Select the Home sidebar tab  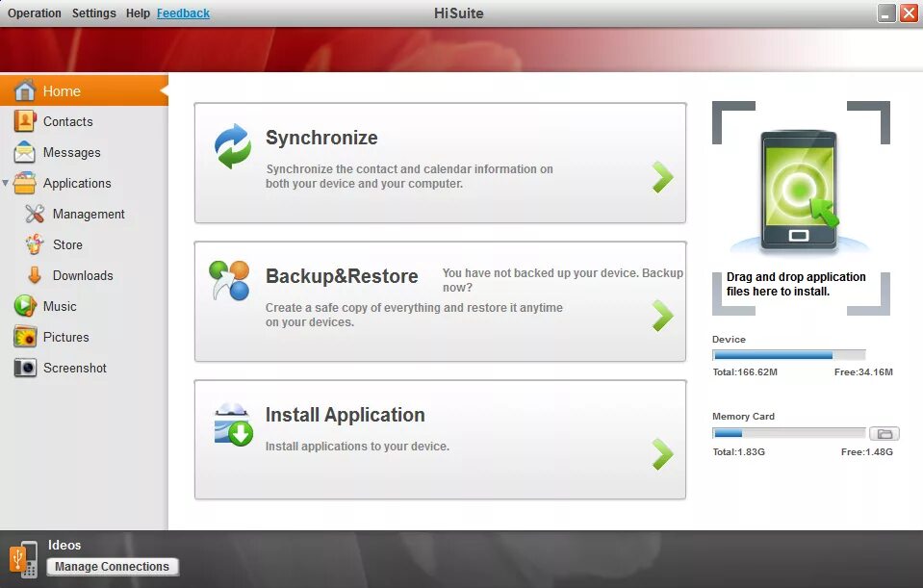[x=84, y=90]
